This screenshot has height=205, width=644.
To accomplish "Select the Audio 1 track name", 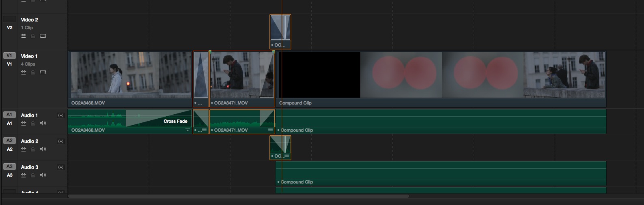I will click(29, 115).
